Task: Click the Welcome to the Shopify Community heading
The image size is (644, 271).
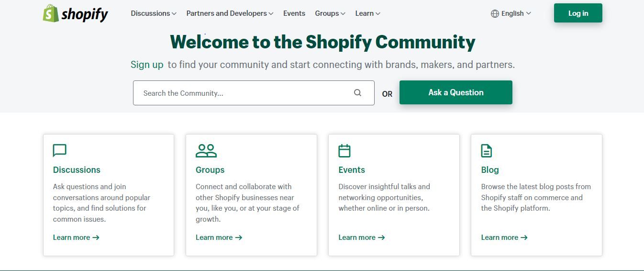Action: [x=322, y=42]
